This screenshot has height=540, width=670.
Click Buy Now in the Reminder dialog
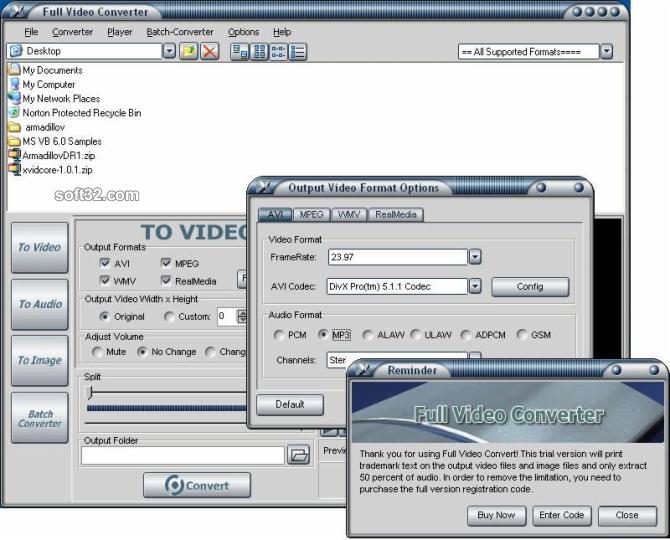tap(496, 515)
